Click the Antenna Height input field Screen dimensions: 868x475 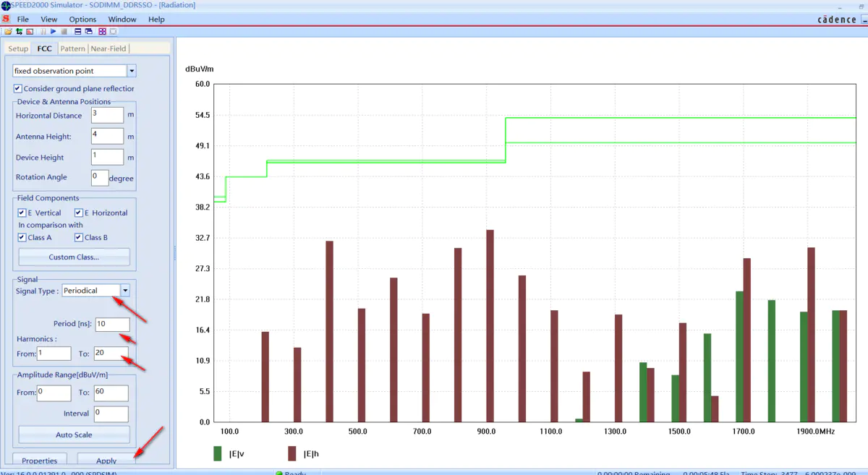coord(107,136)
